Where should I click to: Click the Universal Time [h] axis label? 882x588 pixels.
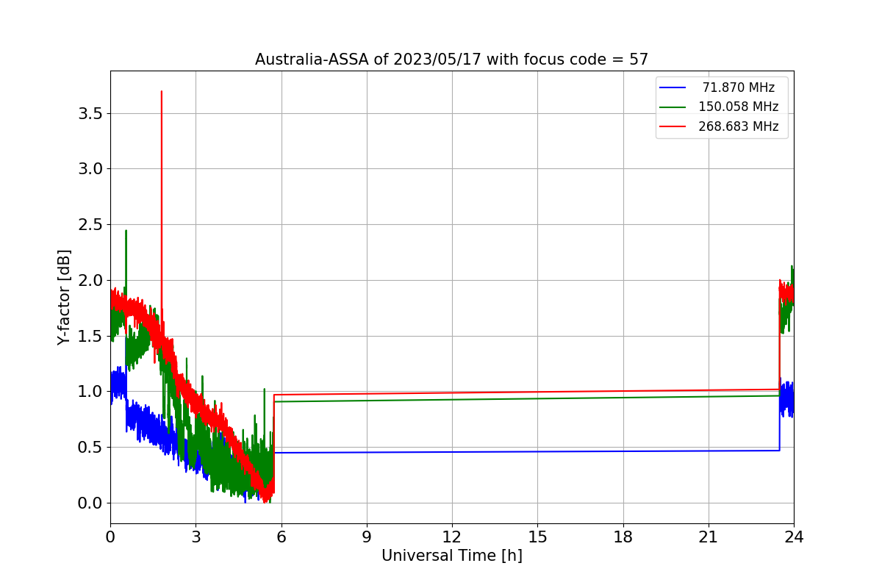pyautogui.click(x=452, y=556)
